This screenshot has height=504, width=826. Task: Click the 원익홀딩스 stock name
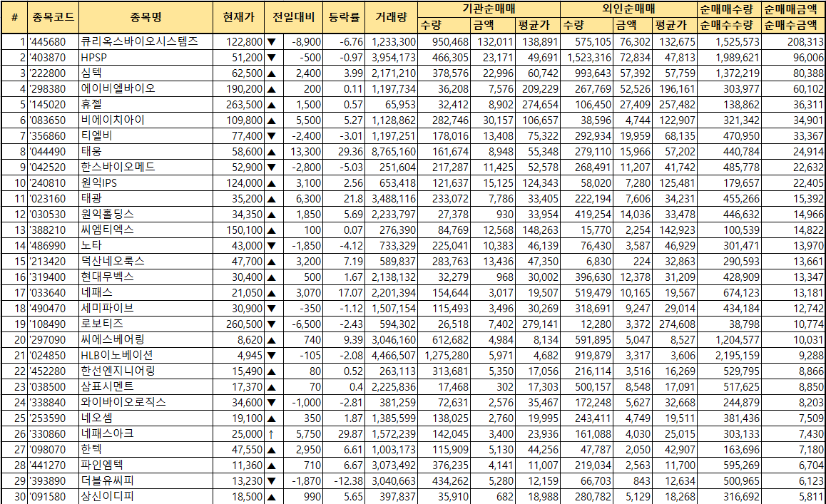point(108,215)
